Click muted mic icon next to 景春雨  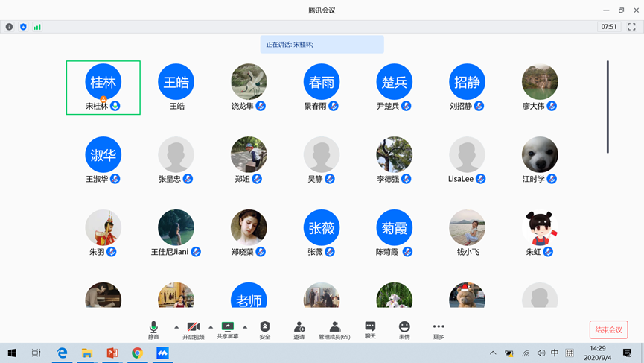[334, 106]
